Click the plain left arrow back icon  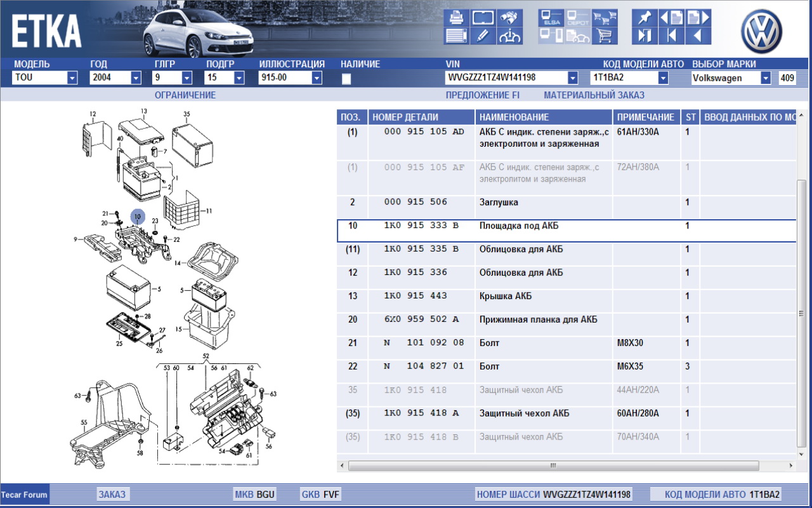click(x=698, y=36)
